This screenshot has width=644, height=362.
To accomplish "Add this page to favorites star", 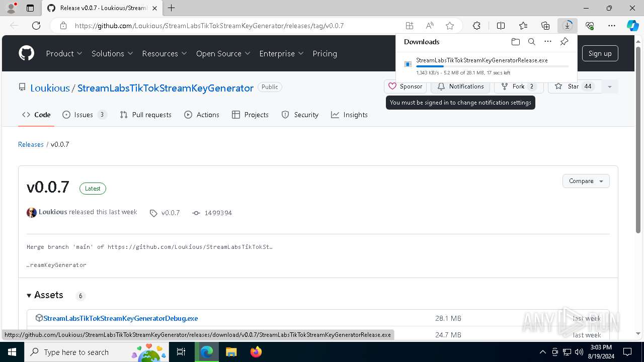I will click(450, 26).
